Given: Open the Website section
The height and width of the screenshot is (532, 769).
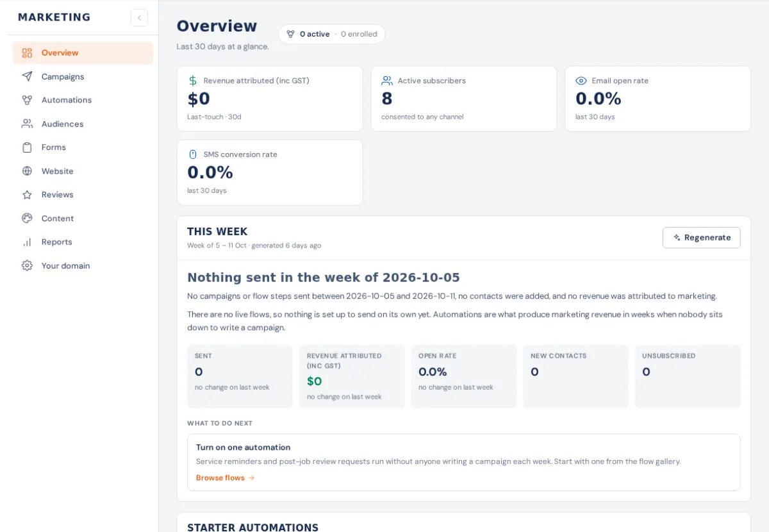Looking at the screenshot, I should (83, 171).
